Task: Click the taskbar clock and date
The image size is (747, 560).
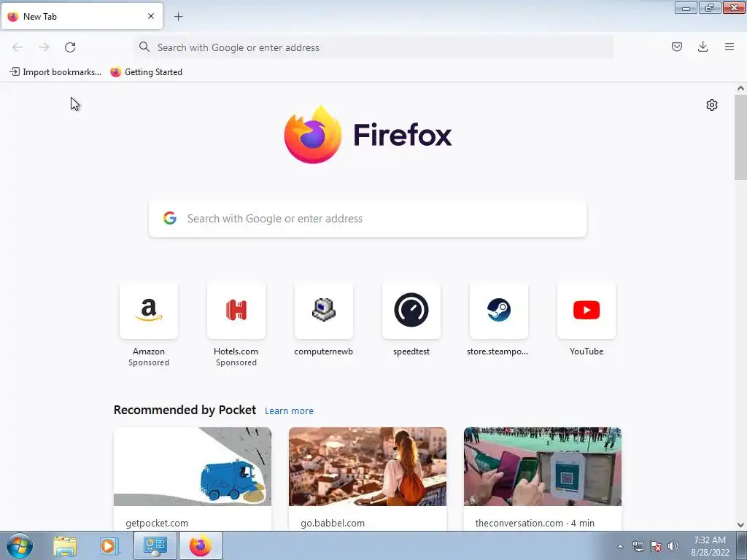Action: click(x=710, y=546)
